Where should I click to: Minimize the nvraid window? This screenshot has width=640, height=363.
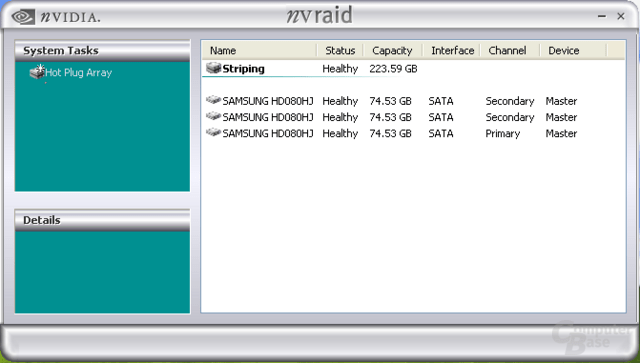click(x=602, y=16)
